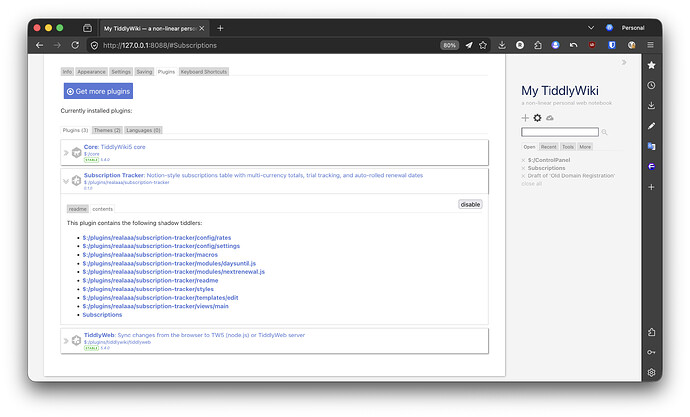The height and width of the screenshot is (417, 690).
Task: Collapse the Subscription Tracker plugin details
Action: point(66,181)
